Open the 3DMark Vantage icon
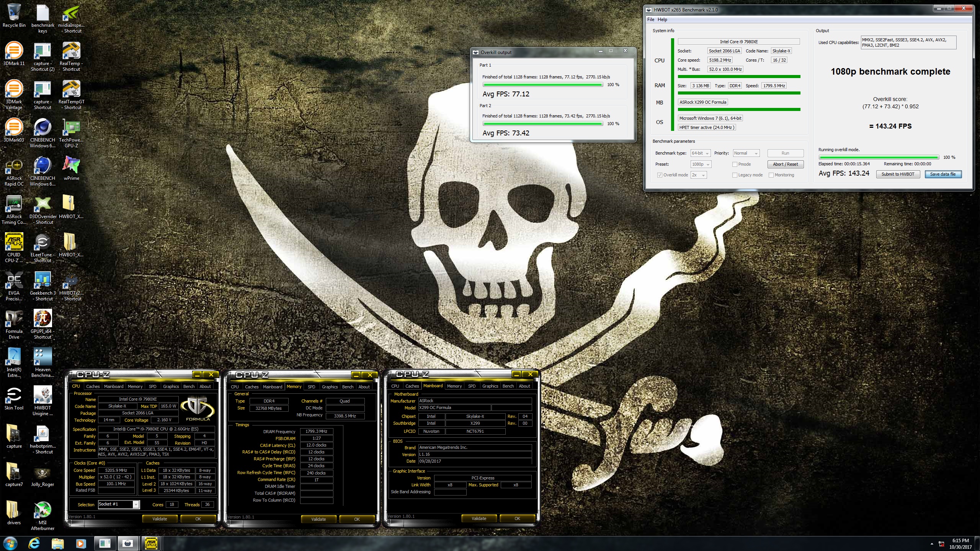The image size is (980, 551). (x=14, y=95)
